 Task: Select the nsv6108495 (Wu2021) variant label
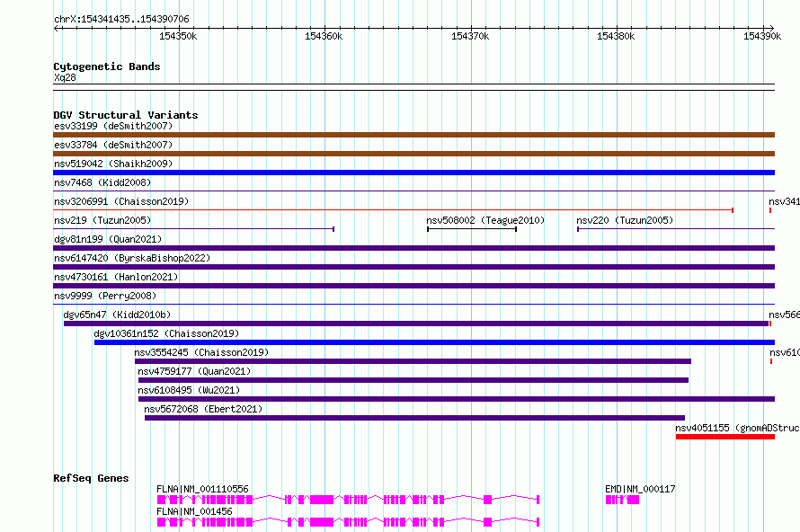point(189,390)
